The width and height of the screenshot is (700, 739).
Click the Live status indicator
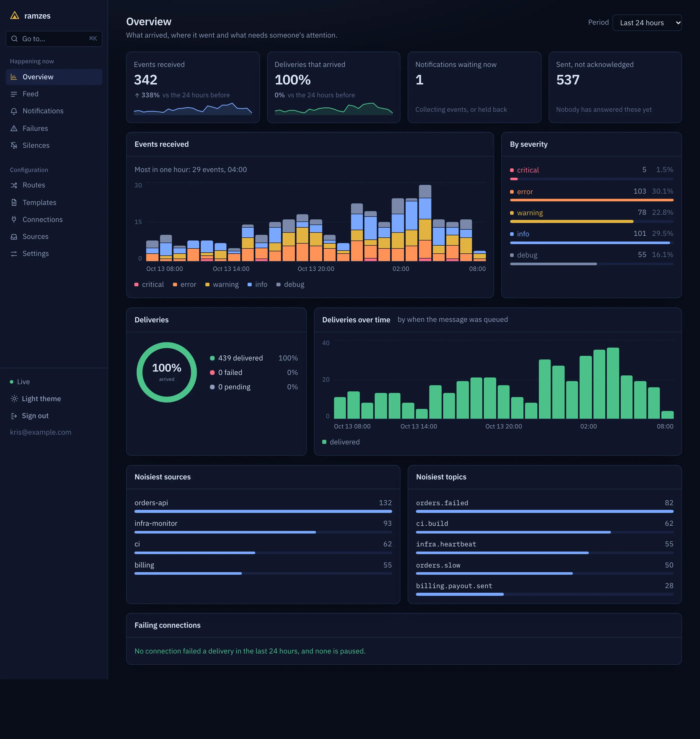[x=20, y=382]
